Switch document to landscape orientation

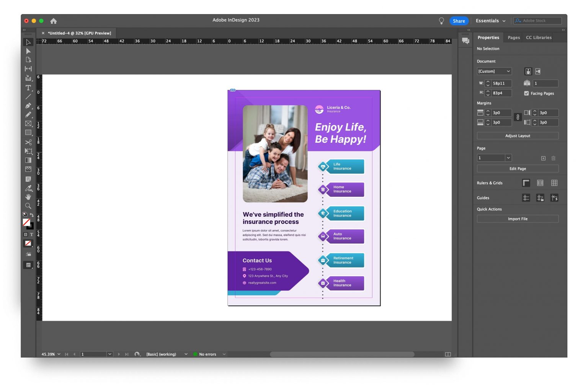point(538,71)
